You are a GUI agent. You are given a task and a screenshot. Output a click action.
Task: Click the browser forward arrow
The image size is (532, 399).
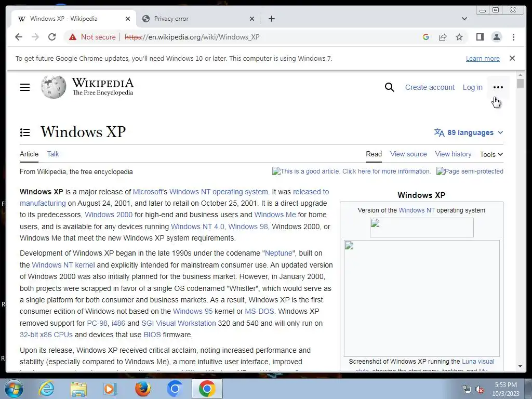click(35, 37)
